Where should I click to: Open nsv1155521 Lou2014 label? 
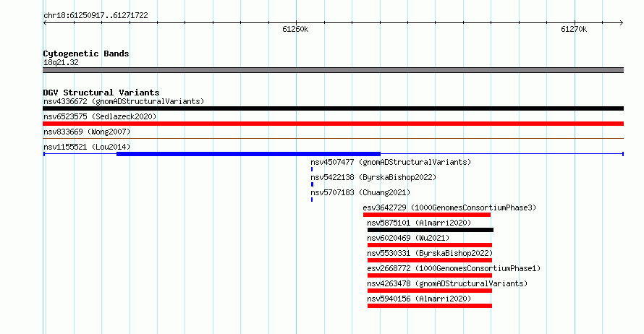click(87, 147)
